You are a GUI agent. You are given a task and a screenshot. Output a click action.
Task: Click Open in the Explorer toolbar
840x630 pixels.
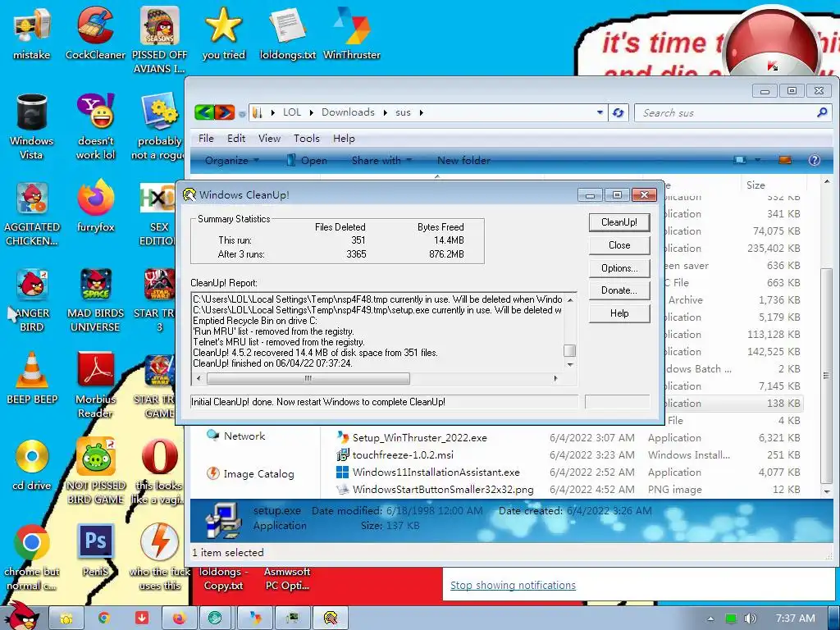click(307, 160)
